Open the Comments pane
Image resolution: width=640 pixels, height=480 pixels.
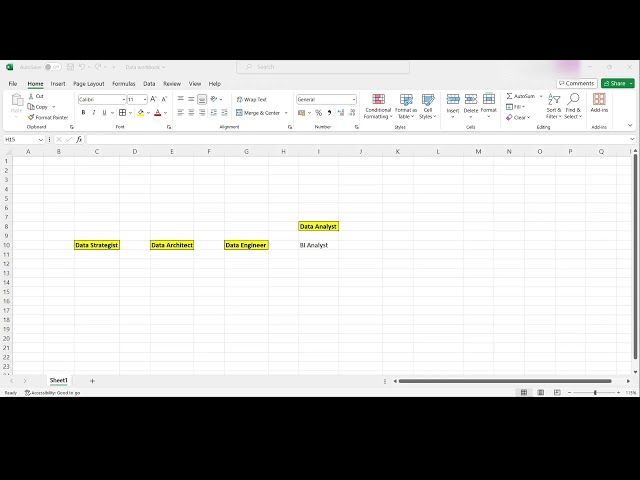click(577, 83)
